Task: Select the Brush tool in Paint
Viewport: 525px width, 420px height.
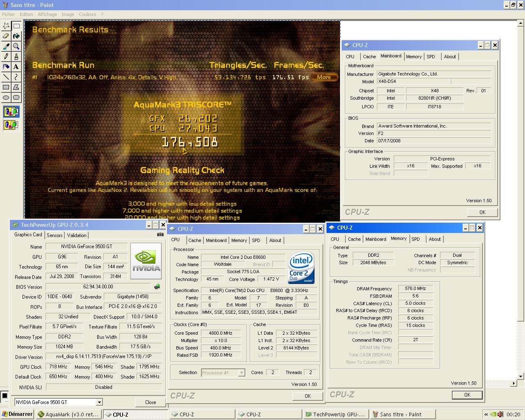Action: point(16,57)
